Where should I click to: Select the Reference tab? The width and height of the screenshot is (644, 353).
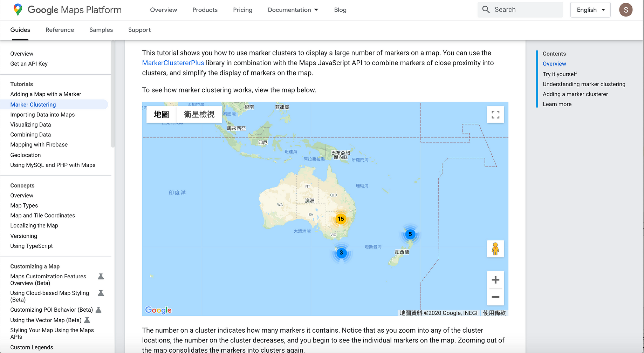(x=60, y=30)
